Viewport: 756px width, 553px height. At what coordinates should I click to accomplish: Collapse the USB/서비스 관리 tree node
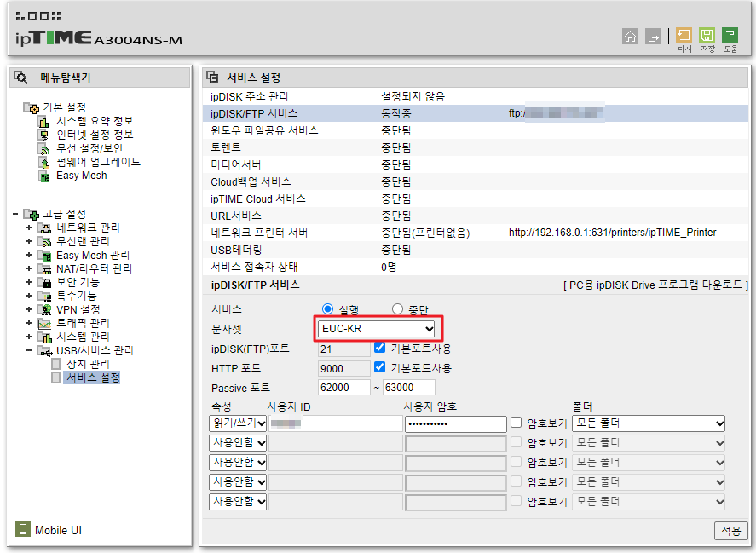29,350
